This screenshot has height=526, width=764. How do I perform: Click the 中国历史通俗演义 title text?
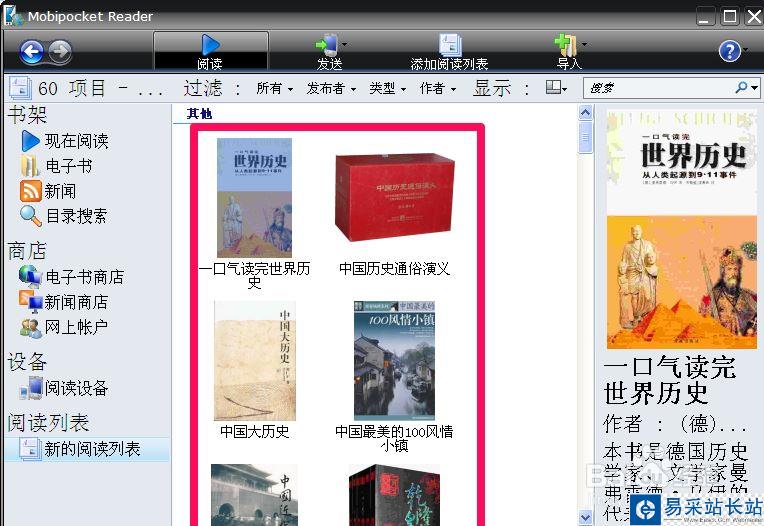click(394, 268)
